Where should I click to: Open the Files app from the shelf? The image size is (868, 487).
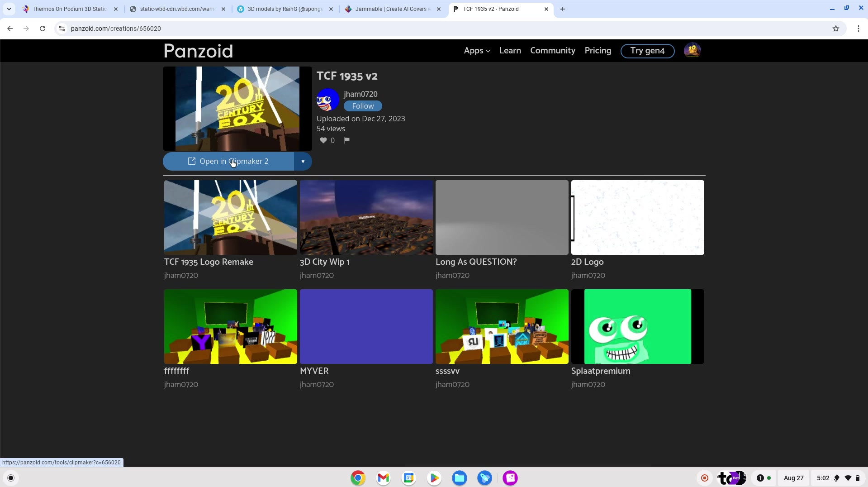click(x=459, y=478)
